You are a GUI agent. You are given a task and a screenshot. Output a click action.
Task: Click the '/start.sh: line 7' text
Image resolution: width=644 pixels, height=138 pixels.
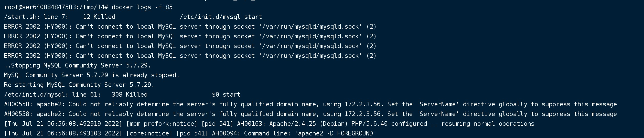tap(36, 17)
